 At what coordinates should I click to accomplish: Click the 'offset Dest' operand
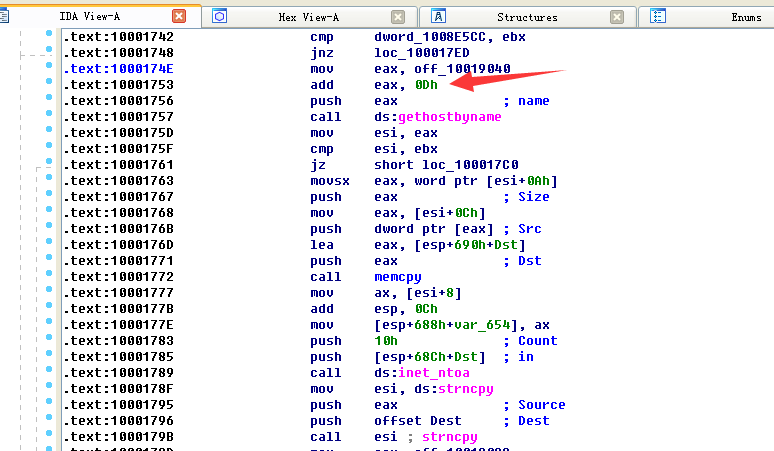tap(418, 421)
